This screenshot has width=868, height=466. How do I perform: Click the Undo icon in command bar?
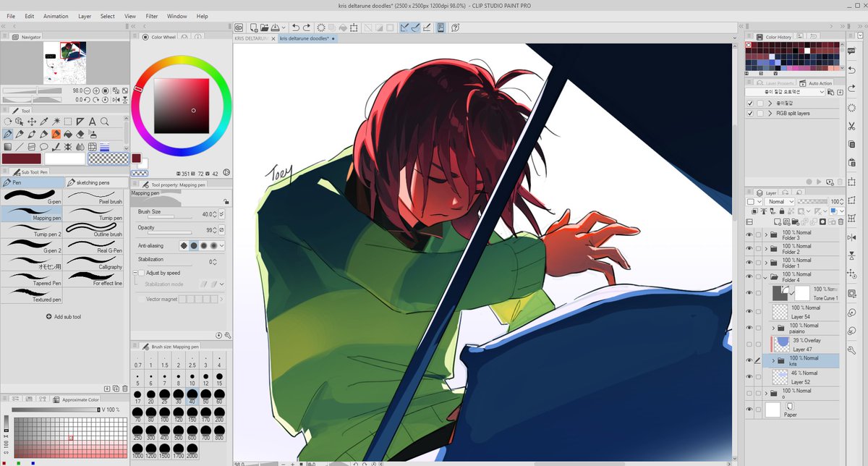point(296,27)
